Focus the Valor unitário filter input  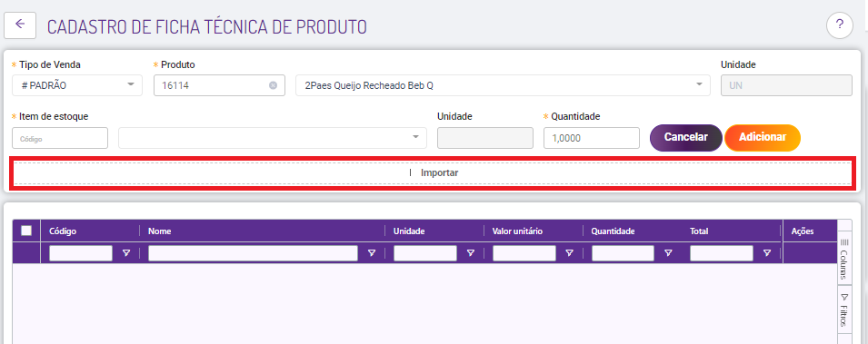click(524, 253)
